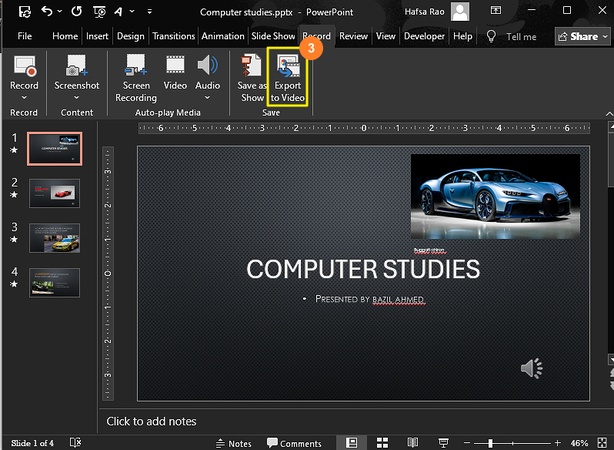
Task: Click the transition star under slide 2
Action: (14, 195)
